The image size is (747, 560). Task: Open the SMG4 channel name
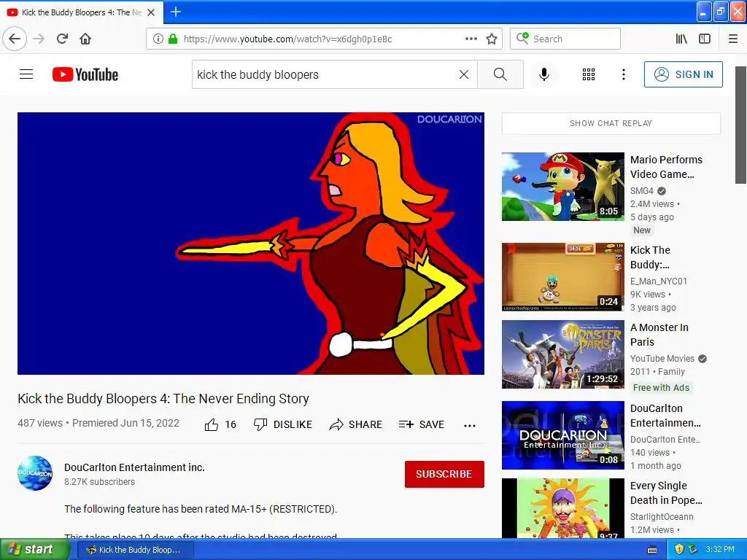[642, 190]
